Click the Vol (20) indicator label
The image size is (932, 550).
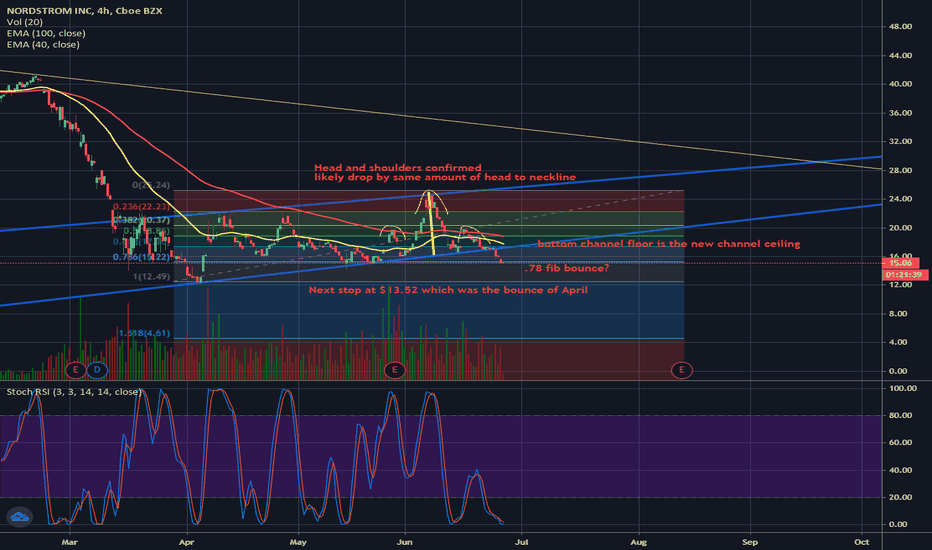(24, 22)
